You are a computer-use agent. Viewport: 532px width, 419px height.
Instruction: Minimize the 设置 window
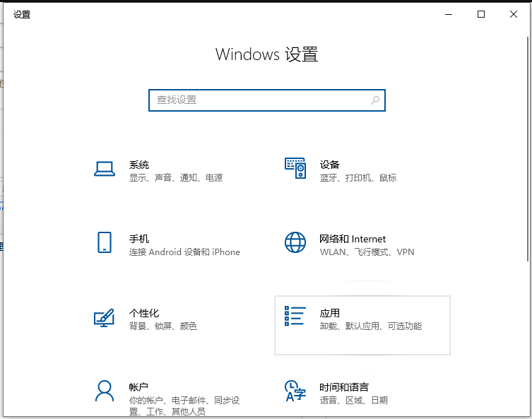click(449, 14)
